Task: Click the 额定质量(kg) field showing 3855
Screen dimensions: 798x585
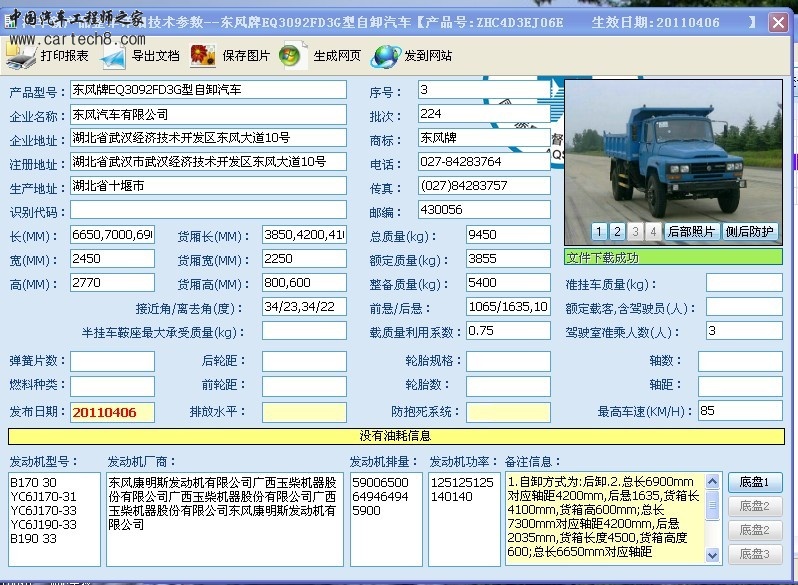Action: (x=508, y=259)
